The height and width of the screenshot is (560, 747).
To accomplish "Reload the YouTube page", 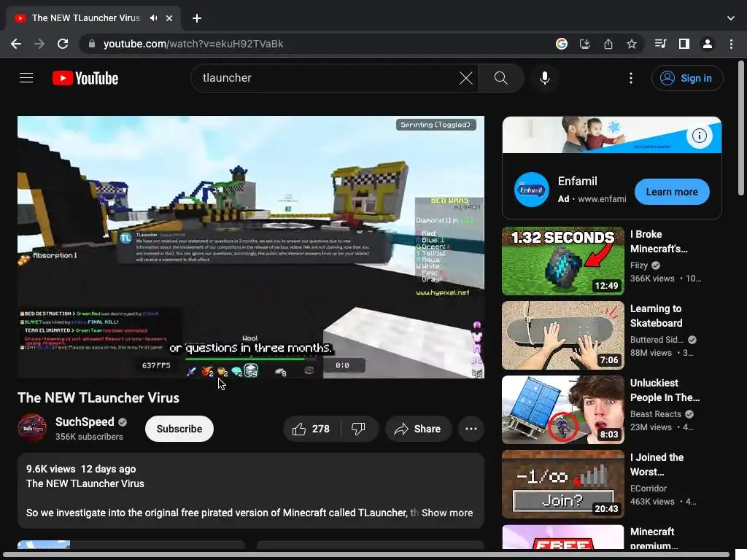I will (x=63, y=44).
